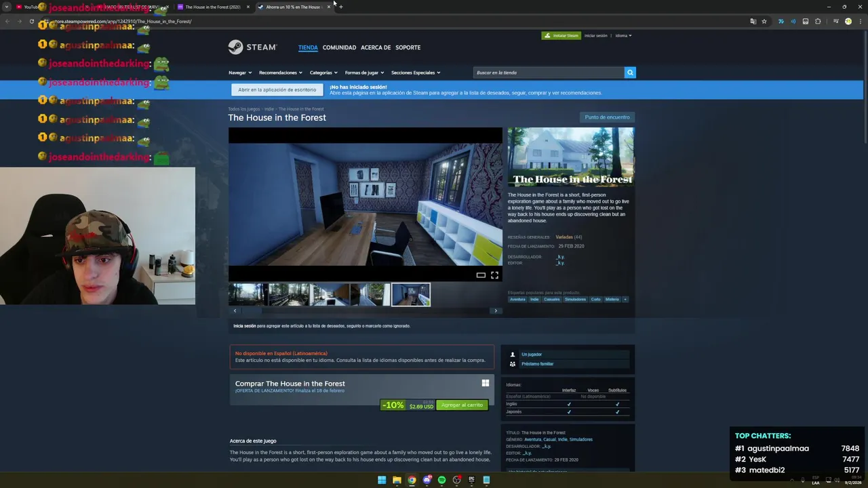868x488 pixels.
Task: Go to COMUNIDAD section
Action: 339,47
